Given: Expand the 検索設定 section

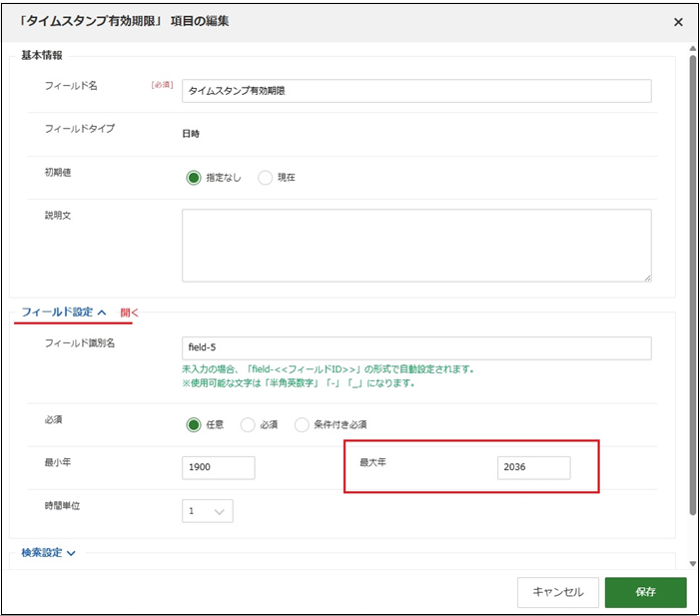Looking at the screenshot, I should pyautogui.click(x=49, y=553).
